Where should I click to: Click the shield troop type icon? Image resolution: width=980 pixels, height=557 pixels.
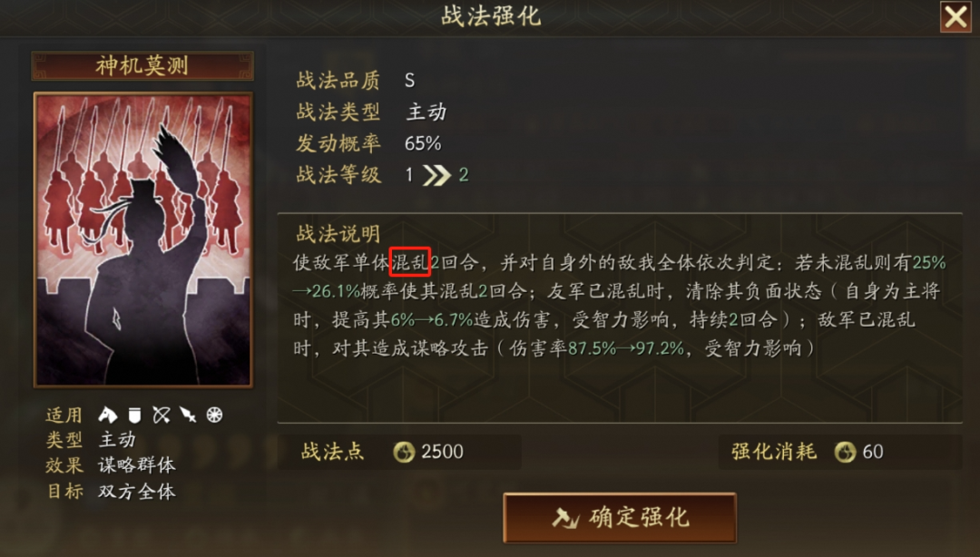click(134, 415)
